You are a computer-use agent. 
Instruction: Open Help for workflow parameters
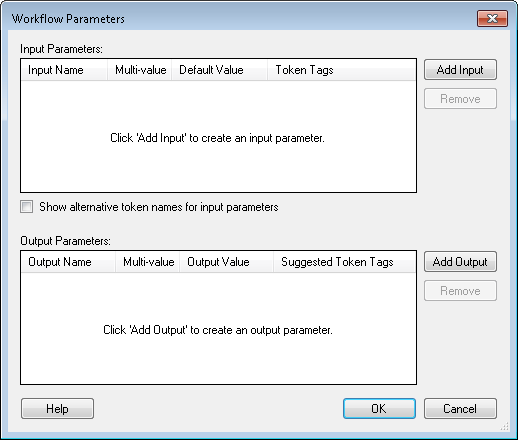click(57, 409)
